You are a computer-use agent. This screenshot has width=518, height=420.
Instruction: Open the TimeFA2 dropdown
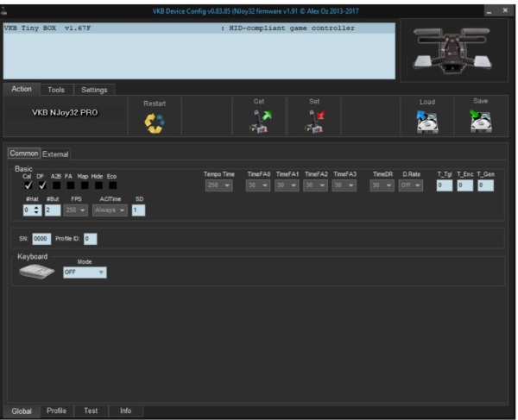315,185
